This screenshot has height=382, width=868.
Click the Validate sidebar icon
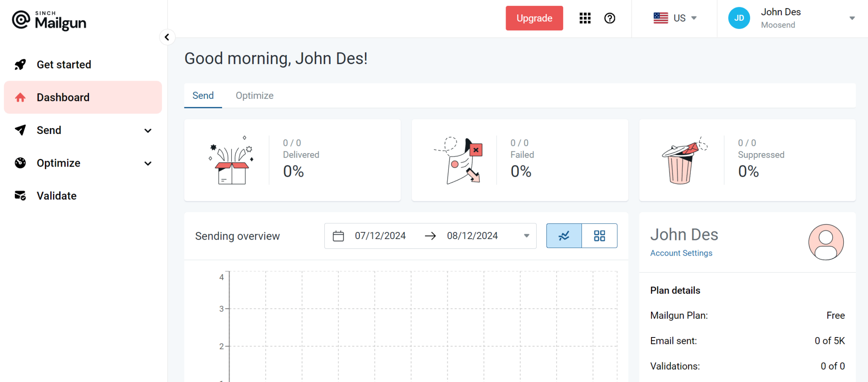(x=20, y=196)
